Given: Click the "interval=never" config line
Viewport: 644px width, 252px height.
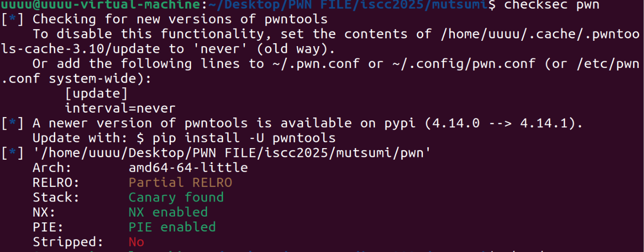Looking at the screenshot, I should (x=120, y=108).
